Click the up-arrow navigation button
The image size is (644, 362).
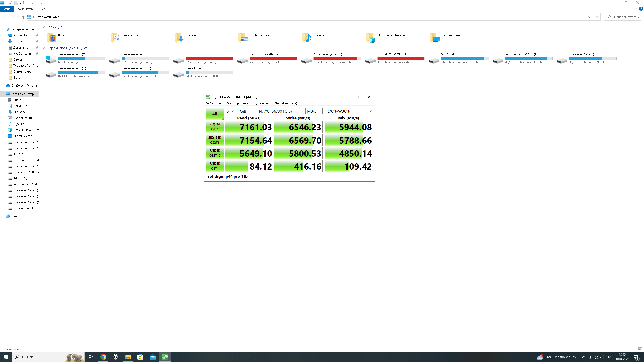[23, 17]
